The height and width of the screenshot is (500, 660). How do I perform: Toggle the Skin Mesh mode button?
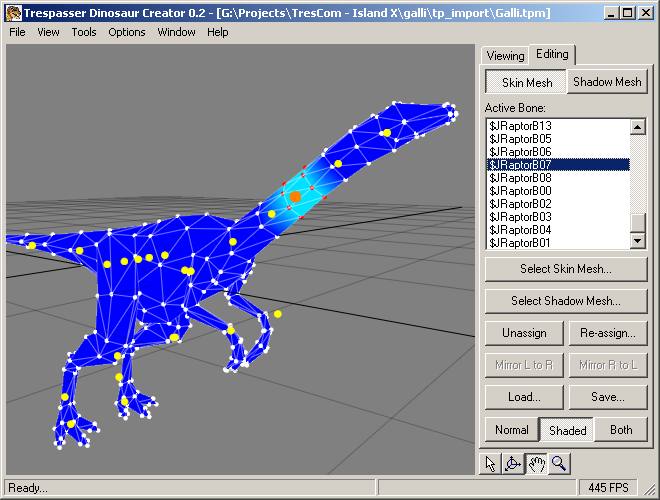tap(526, 82)
